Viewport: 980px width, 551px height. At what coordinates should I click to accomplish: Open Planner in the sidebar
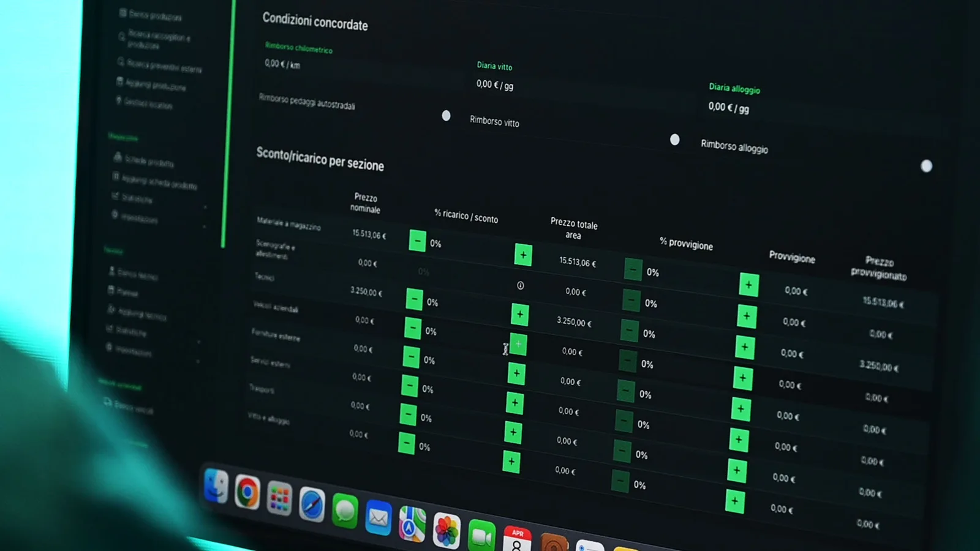pyautogui.click(x=123, y=291)
